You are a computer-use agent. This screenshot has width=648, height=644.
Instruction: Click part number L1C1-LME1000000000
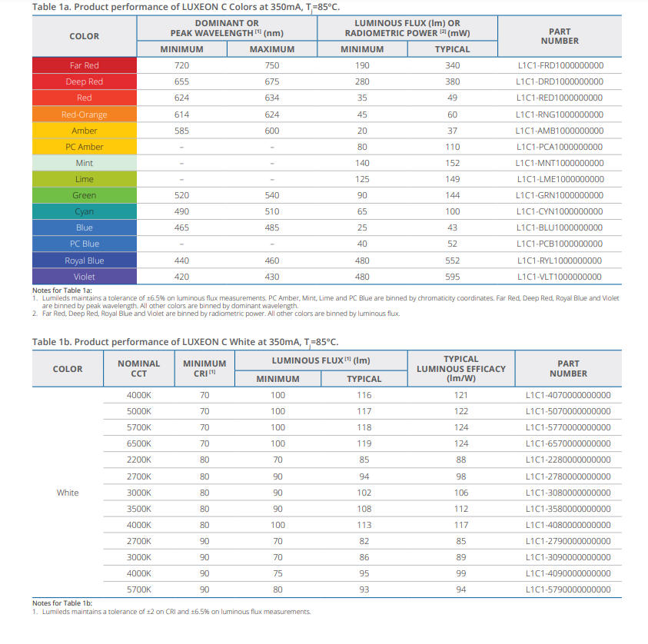pos(560,179)
